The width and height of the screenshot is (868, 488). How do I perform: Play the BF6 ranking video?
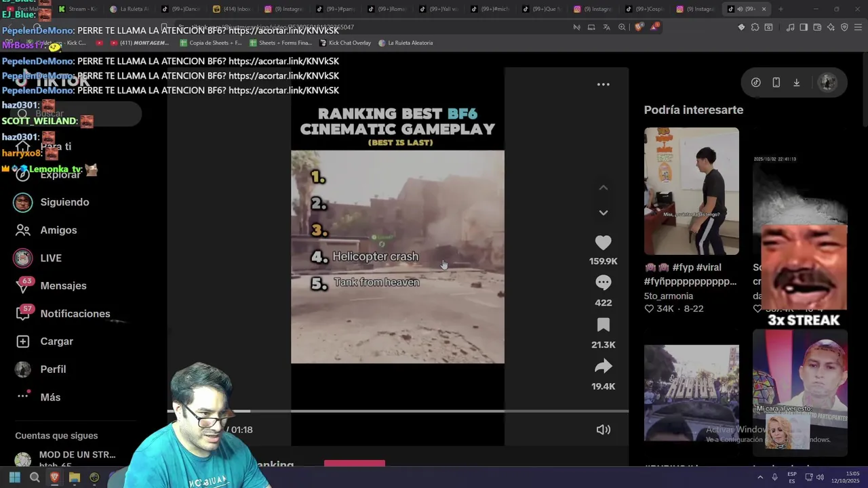397,257
